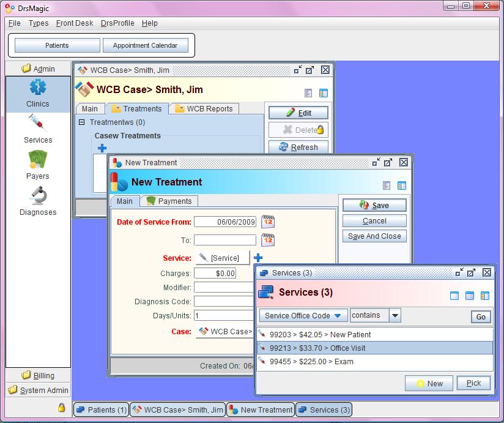Screen dimensions: 504x423
Task: Click the Charges field showing $0.00
Action: pyautogui.click(x=215, y=274)
